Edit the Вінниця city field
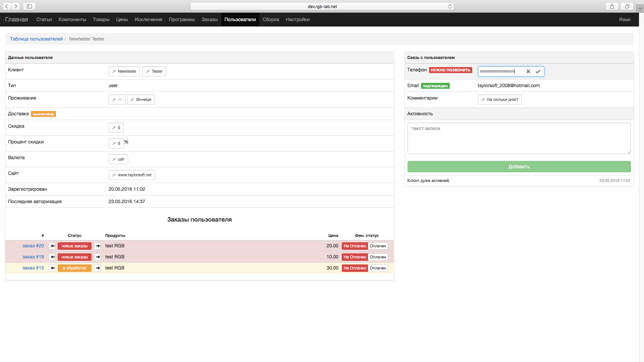Screen dimensions: 644x362 [141, 100]
